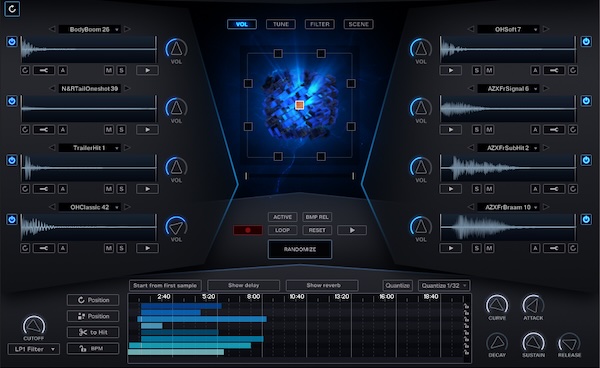Image resolution: width=600 pixels, height=368 pixels.
Task: Switch to the VOL tab
Action: click(241, 24)
